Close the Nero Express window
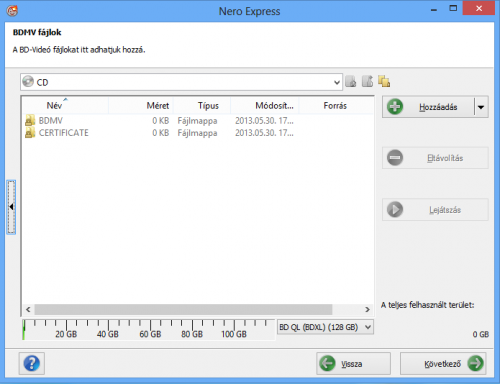The height and width of the screenshot is (384, 500). pyautogui.click(x=479, y=9)
